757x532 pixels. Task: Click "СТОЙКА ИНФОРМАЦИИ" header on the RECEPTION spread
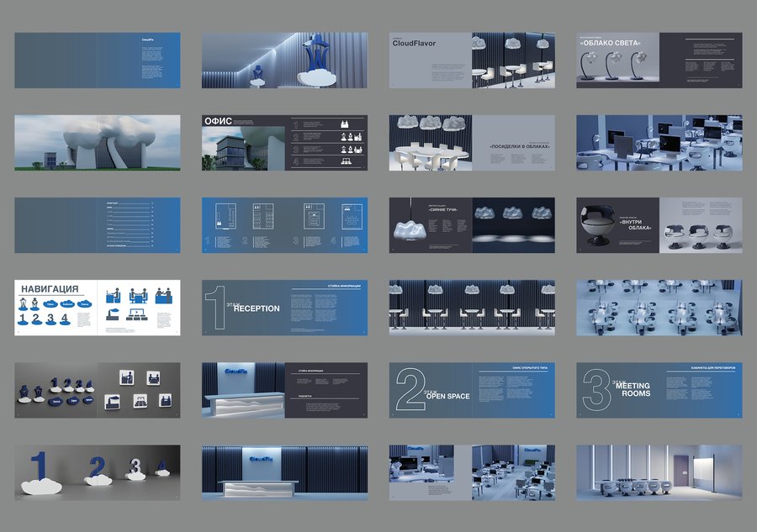pos(344,286)
